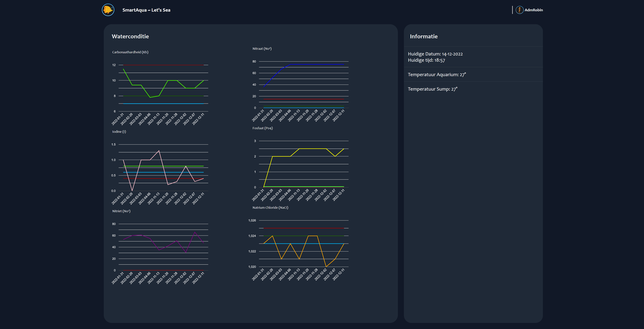Select the Nitraat (No3) chart

coord(301,81)
